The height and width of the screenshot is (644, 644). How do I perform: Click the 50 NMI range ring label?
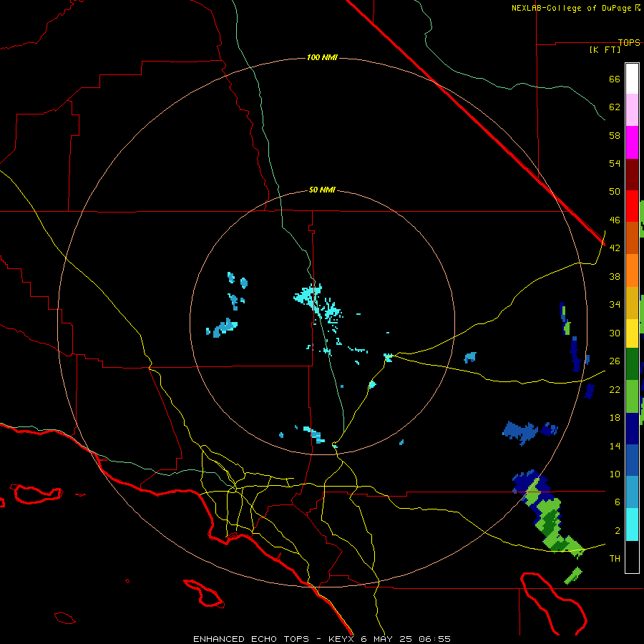pyautogui.click(x=322, y=190)
